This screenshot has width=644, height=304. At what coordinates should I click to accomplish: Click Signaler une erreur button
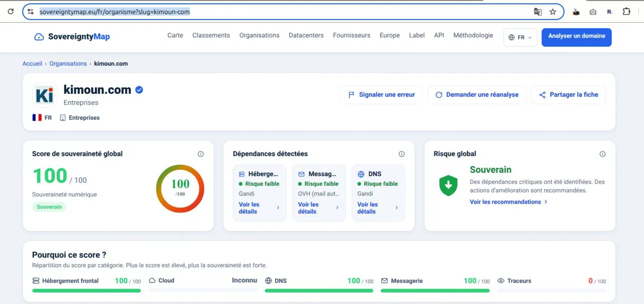pyautogui.click(x=381, y=95)
